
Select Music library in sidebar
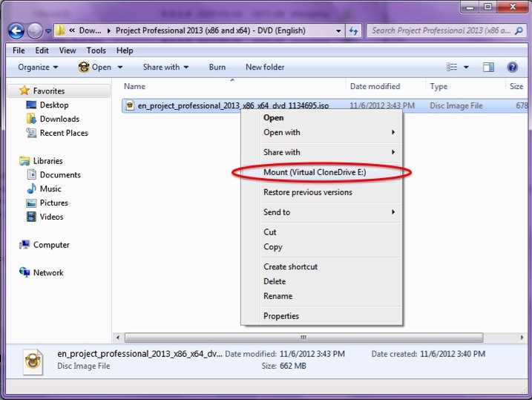(x=50, y=188)
